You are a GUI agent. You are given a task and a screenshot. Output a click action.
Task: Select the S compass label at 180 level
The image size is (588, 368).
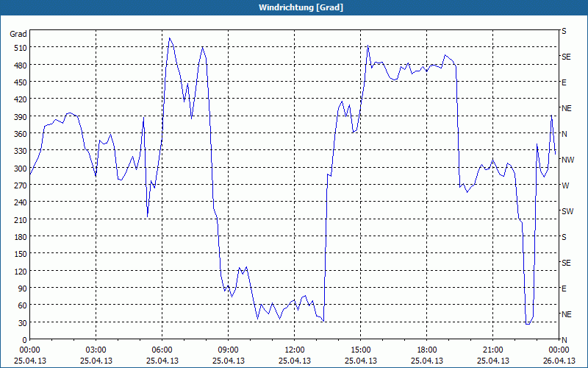pos(564,237)
